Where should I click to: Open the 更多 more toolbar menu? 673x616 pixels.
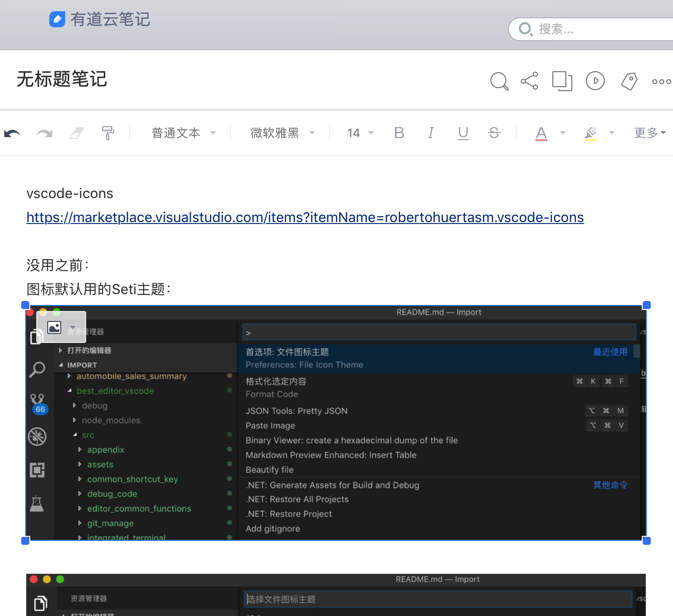click(650, 133)
